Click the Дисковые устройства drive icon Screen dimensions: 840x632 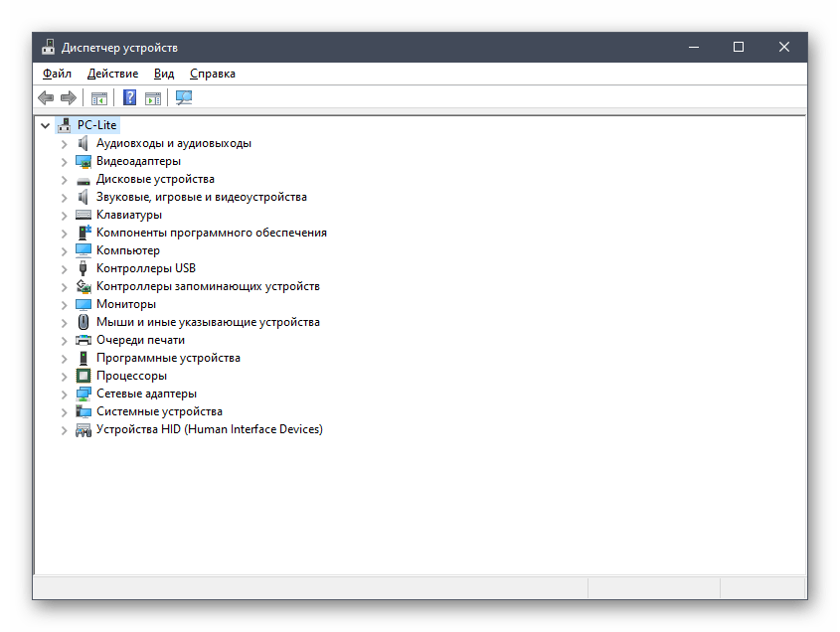coord(84,181)
